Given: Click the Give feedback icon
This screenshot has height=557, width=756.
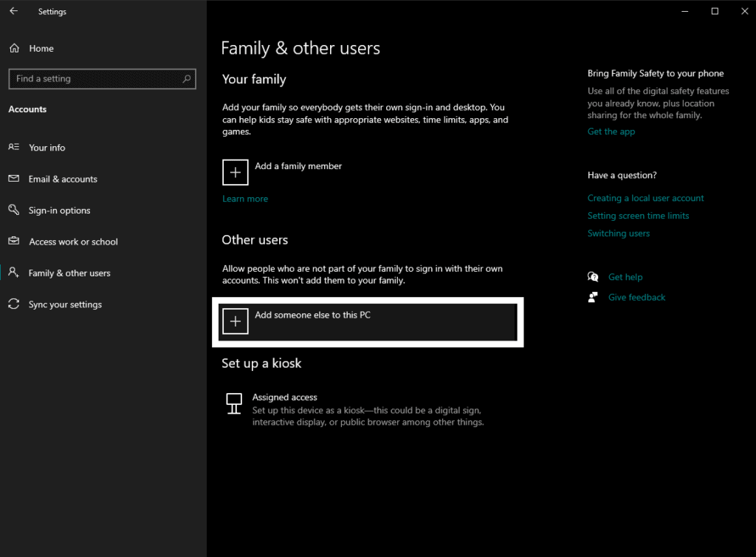Looking at the screenshot, I should 593,296.
